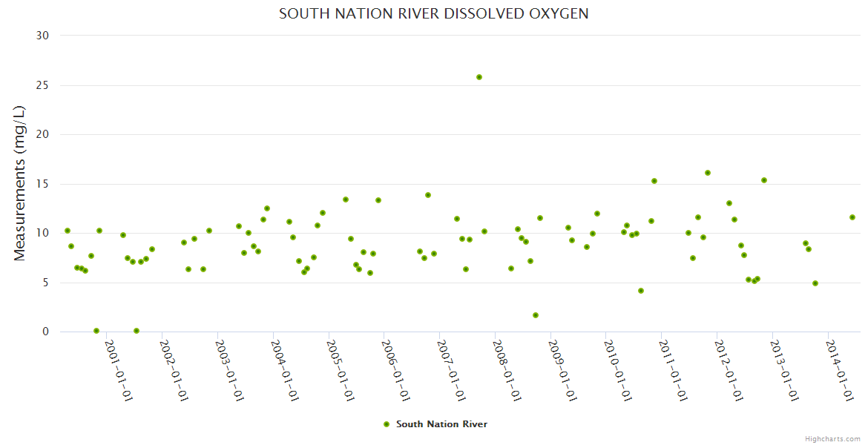Select the highest data point in 2011, near 16 mg/L

tap(708, 173)
